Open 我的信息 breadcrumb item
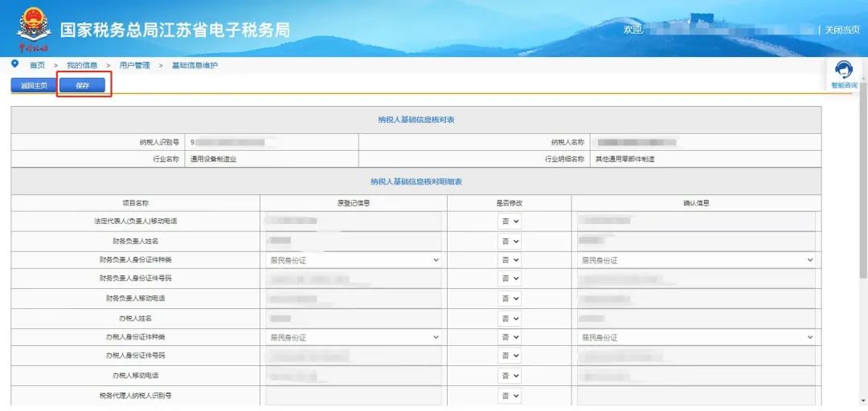The image size is (868, 411). click(x=82, y=65)
